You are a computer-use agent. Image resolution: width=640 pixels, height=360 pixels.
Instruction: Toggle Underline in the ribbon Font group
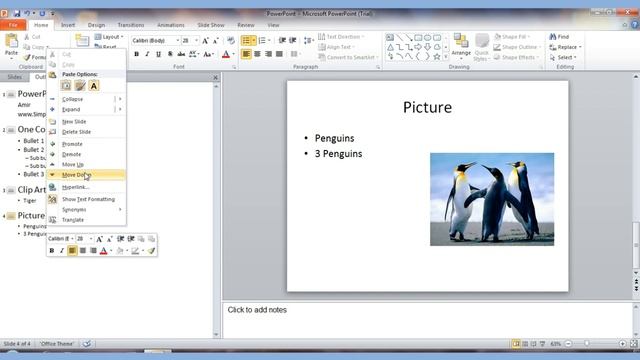point(158,54)
